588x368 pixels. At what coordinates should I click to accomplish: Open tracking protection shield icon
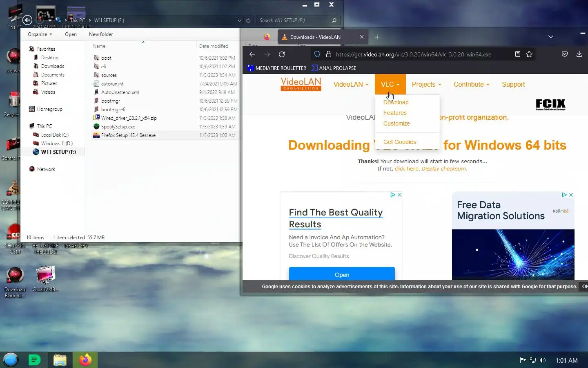point(317,54)
